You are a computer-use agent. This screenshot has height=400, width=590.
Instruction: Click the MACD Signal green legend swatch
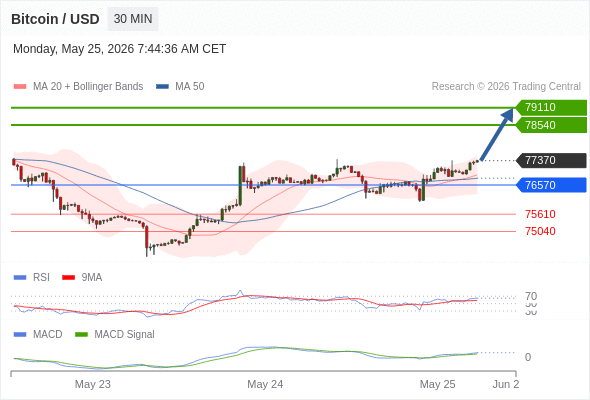[x=81, y=335]
